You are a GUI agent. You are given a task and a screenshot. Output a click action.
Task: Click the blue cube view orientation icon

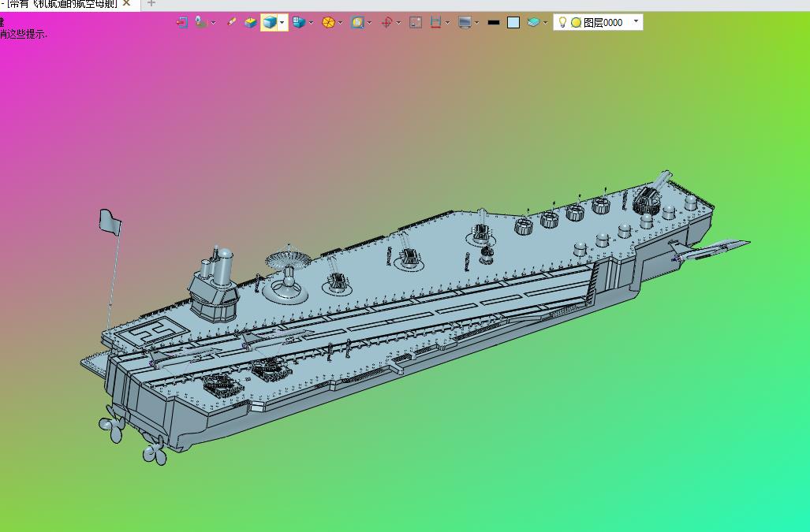298,23
